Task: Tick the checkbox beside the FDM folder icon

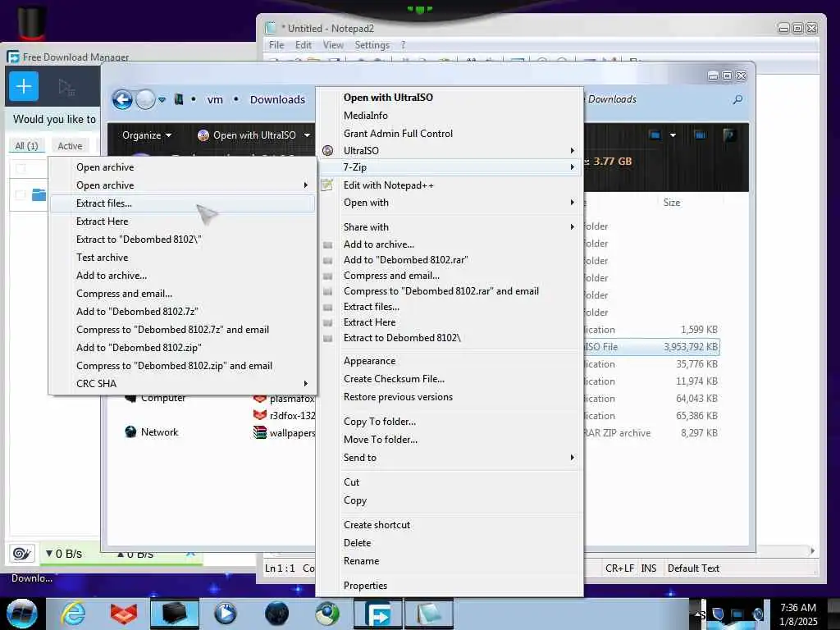Action: [x=21, y=194]
